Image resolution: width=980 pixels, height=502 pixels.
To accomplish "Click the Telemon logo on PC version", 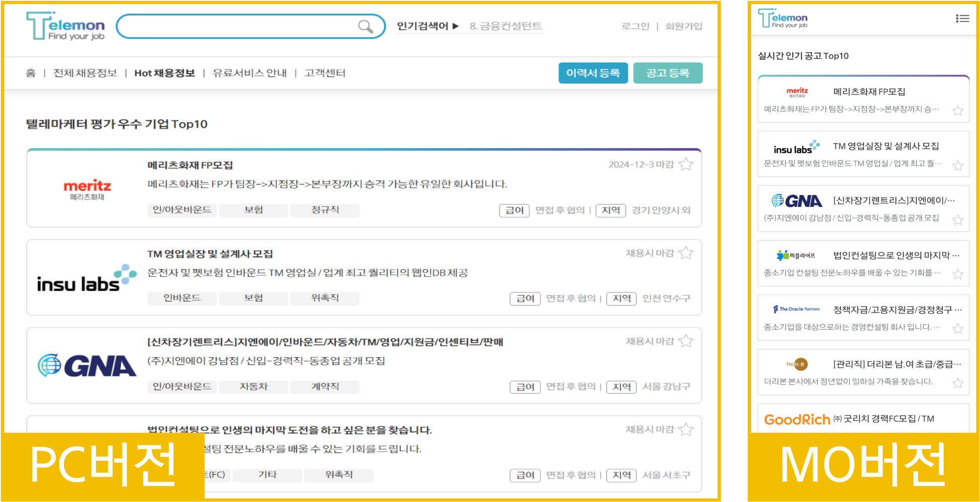I will [65, 27].
